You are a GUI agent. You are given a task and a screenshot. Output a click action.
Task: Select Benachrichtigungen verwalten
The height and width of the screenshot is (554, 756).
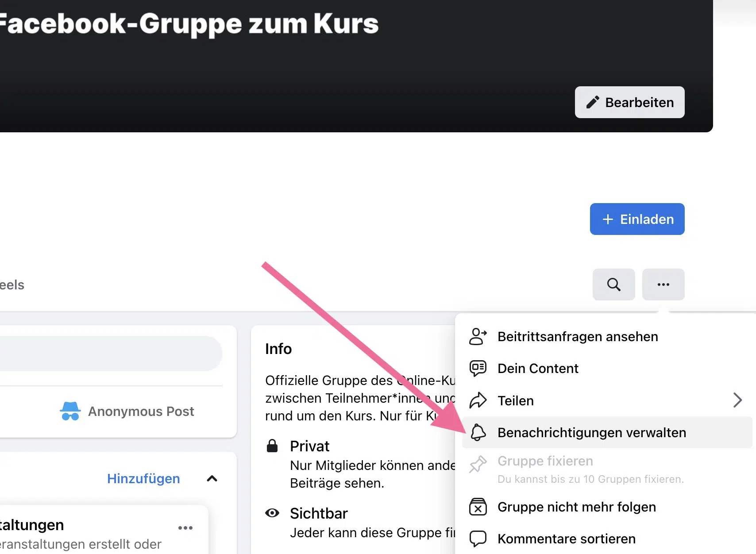607,432
